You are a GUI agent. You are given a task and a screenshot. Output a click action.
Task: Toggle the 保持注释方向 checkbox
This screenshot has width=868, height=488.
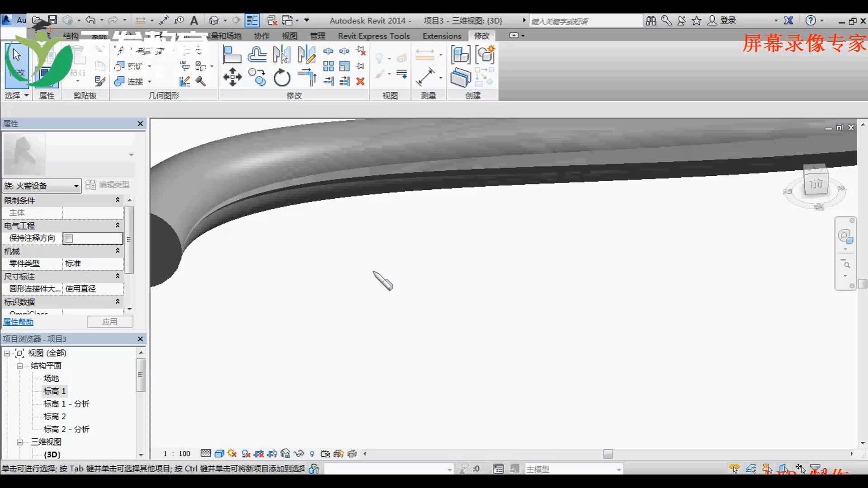[69, 238]
